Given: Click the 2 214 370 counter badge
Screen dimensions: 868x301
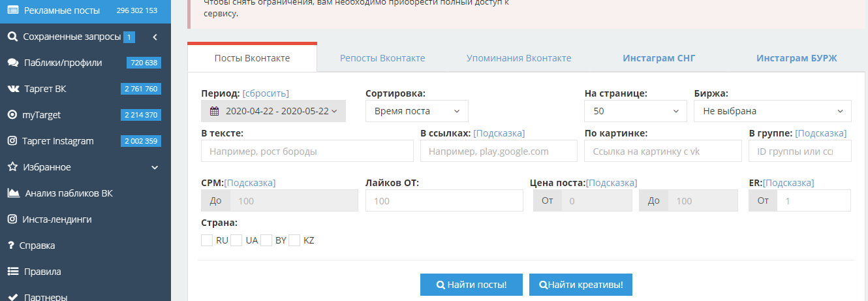Looking at the screenshot, I should pyautogui.click(x=141, y=115).
